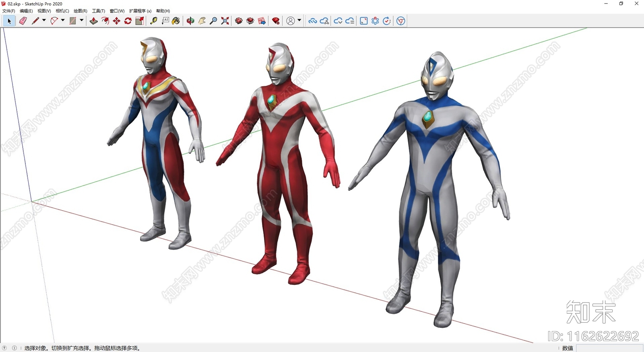This screenshot has width=644, height=352.
Task: Click the cloud list manage icon
Action: click(350, 21)
